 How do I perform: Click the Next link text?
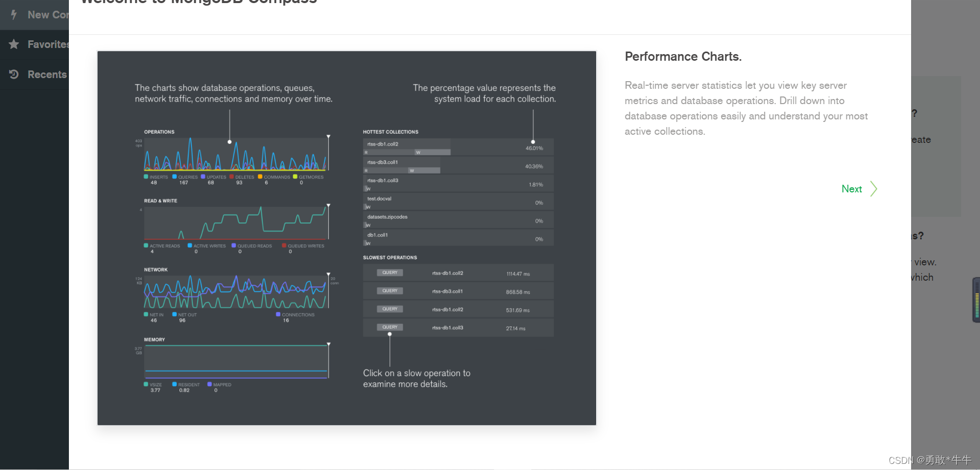(851, 189)
